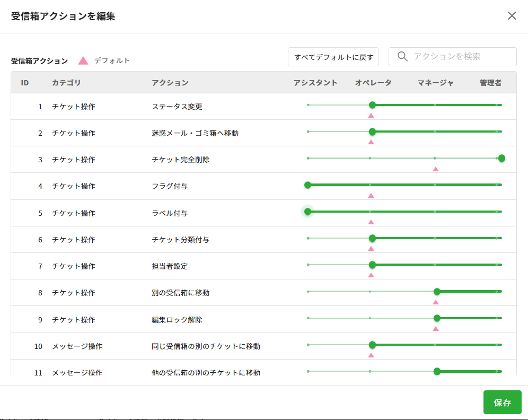Click the カテゴリ column header
Screen dimensions: 528x420
tap(66, 83)
